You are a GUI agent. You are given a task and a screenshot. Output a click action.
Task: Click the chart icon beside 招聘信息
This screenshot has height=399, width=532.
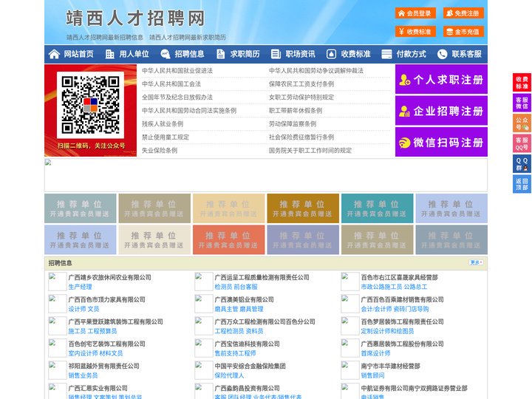(166, 54)
